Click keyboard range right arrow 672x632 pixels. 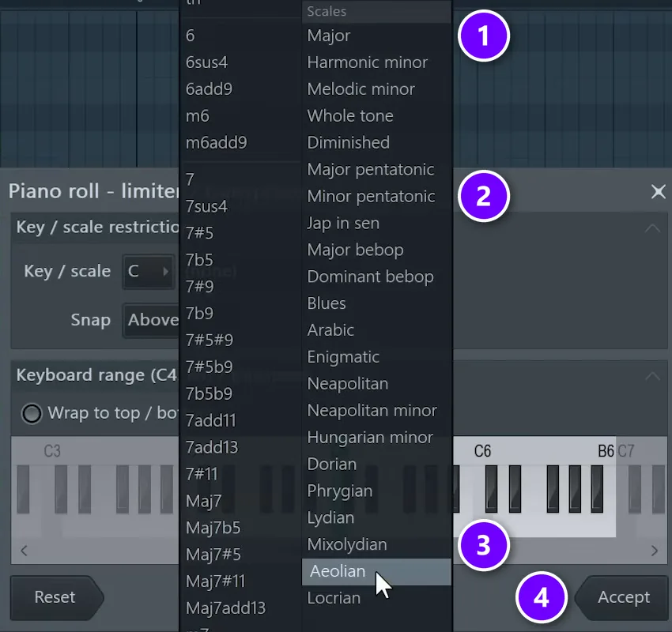click(654, 551)
